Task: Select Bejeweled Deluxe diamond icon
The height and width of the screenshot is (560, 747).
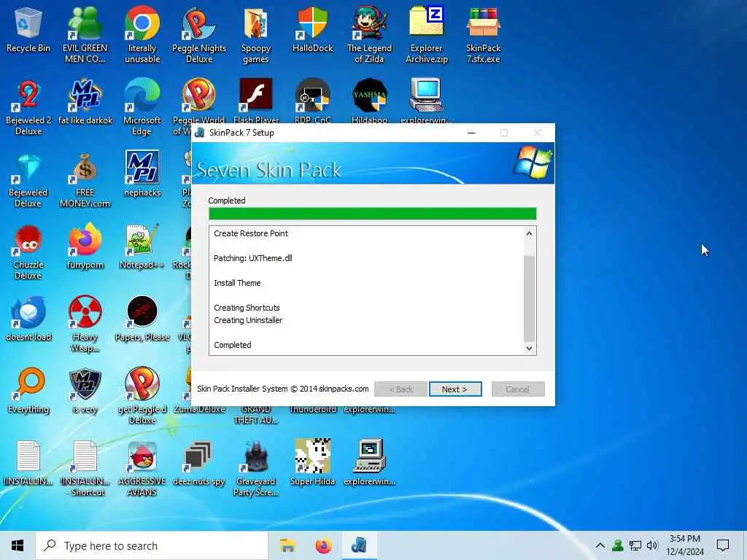Action: click(x=28, y=180)
